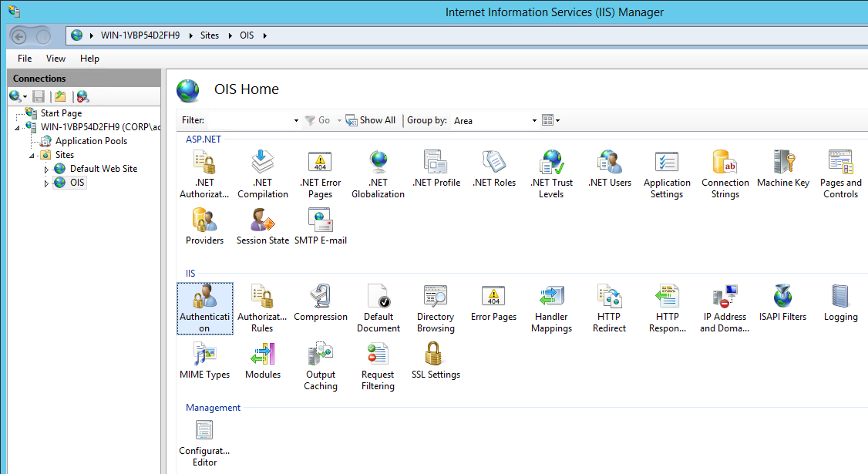
Task: Open .NET Globalization settings
Action: click(378, 174)
